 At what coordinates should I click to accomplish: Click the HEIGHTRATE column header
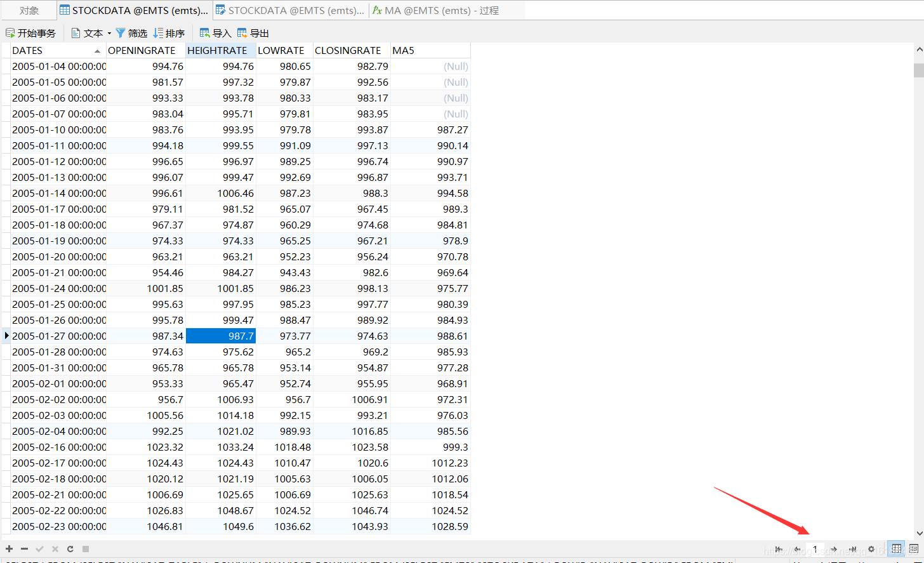pos(221,50)
